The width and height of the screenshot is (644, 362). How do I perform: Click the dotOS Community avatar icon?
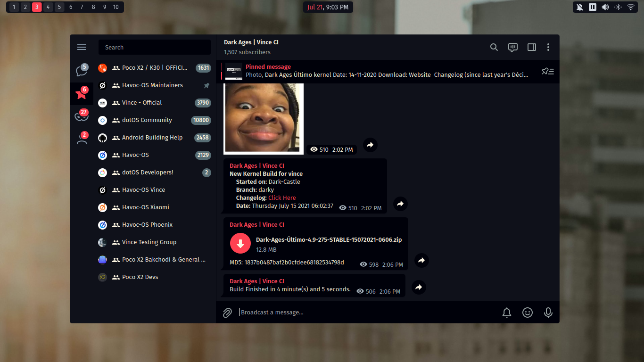102,120
